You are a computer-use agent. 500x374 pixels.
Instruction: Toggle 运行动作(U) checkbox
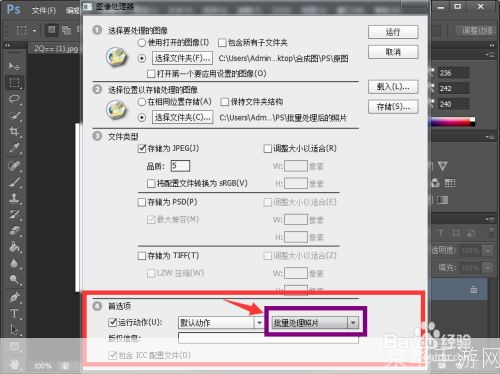[113, 322]
